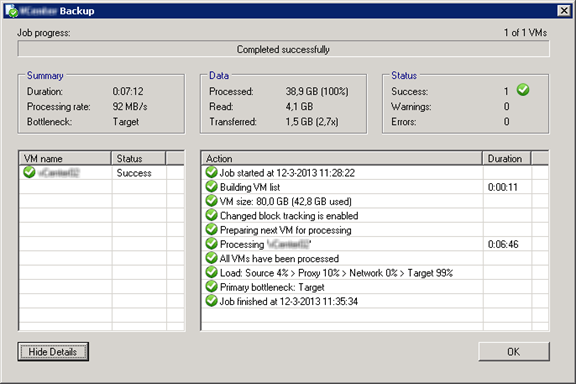Click the check icon on the Processing row
Screen dimensions: 576x384
click(211, 244)
